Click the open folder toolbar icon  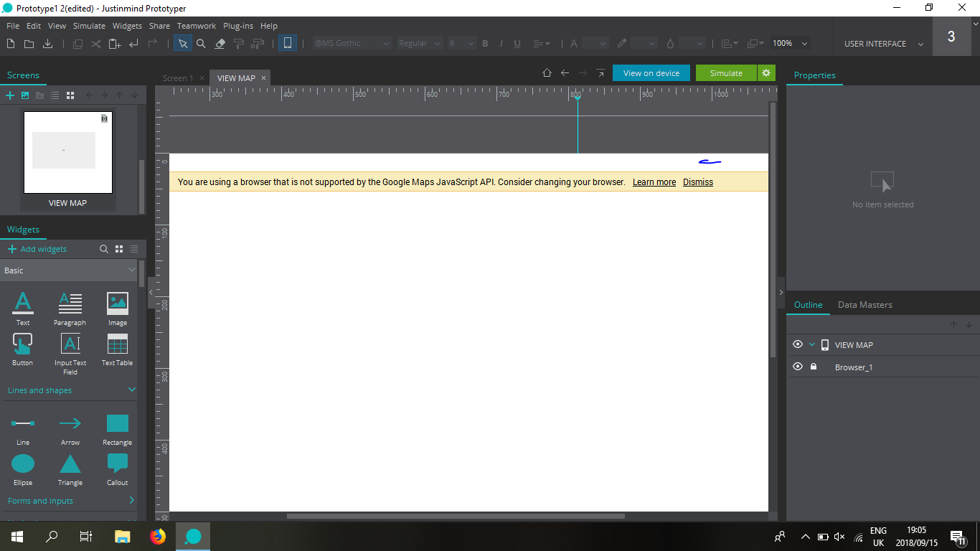coord(29,44)
